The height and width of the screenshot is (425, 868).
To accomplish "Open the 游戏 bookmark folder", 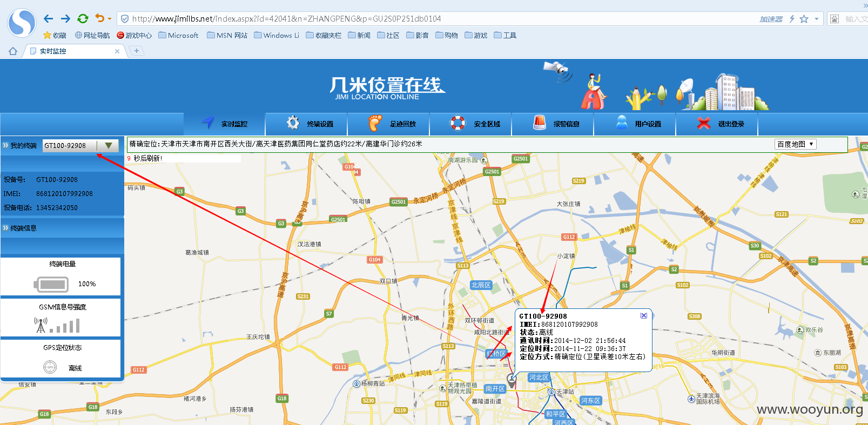I will click(x=476, y=35).
